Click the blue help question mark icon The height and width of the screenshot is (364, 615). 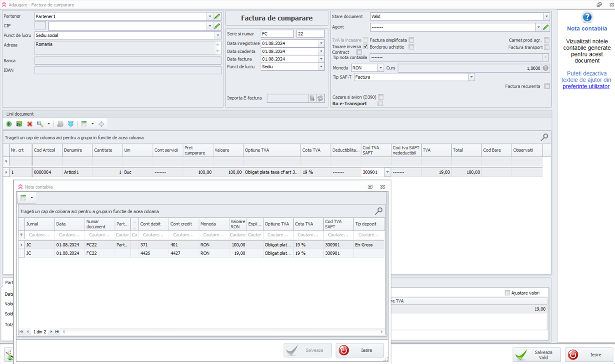point(587,17)
